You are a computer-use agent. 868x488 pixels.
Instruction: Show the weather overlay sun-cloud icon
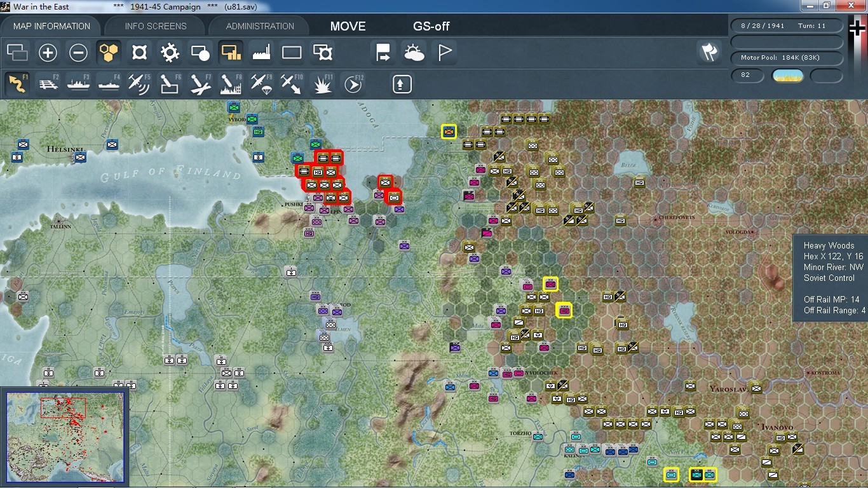point(414,52)
